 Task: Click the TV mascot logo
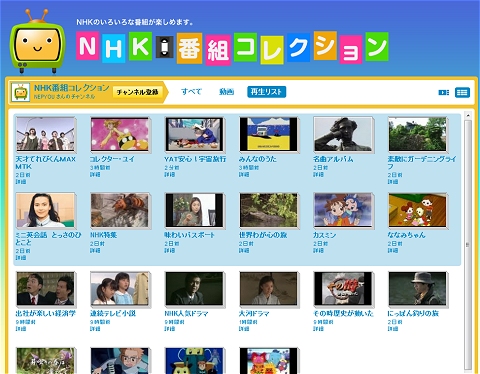(37, 41)
